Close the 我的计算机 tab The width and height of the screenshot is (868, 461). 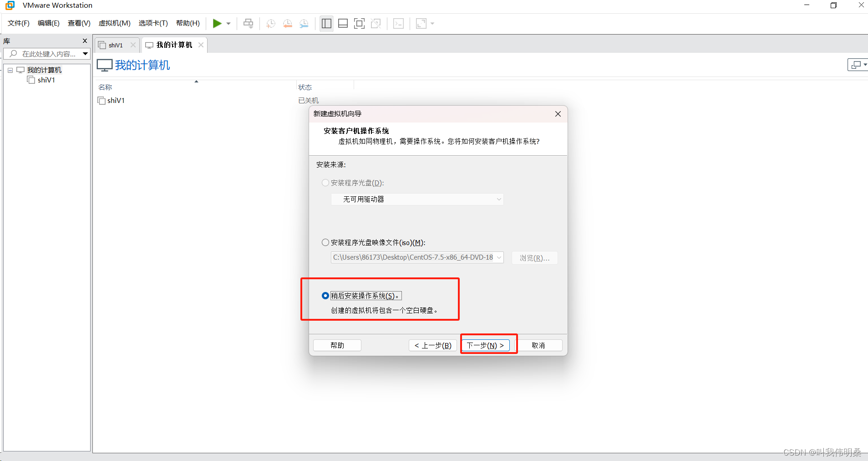[201, 45]
